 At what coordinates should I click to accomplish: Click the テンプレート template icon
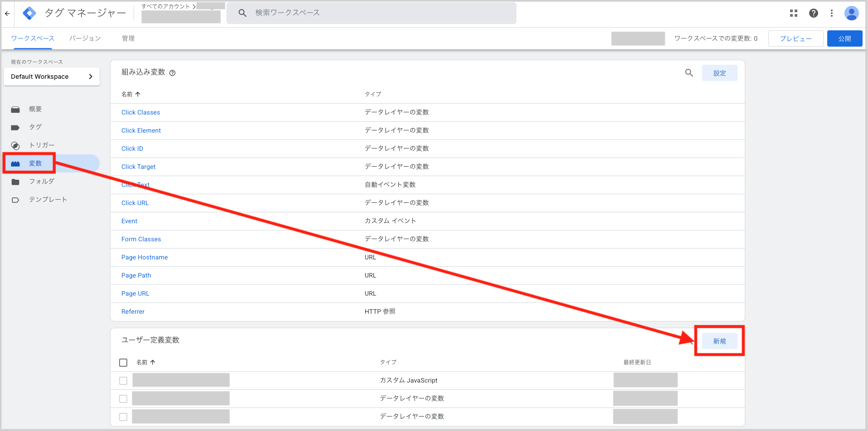(x=15, y=200)
